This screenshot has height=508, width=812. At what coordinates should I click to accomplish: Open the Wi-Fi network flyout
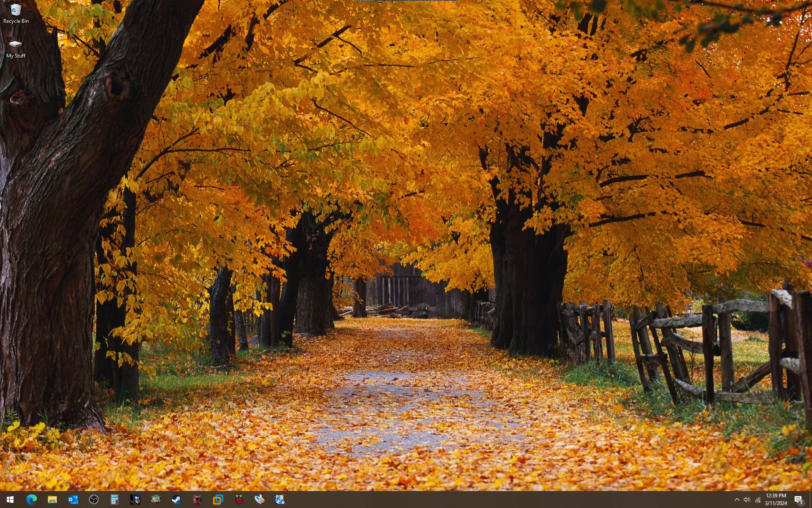(757, 500)
